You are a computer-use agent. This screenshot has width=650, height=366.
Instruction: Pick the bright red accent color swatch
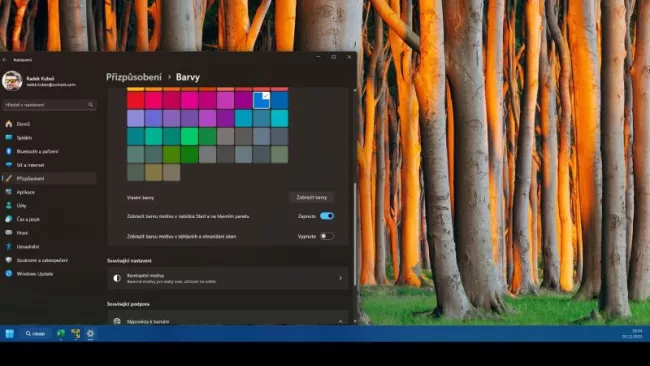pyautogui.click(x=136, y=100)
